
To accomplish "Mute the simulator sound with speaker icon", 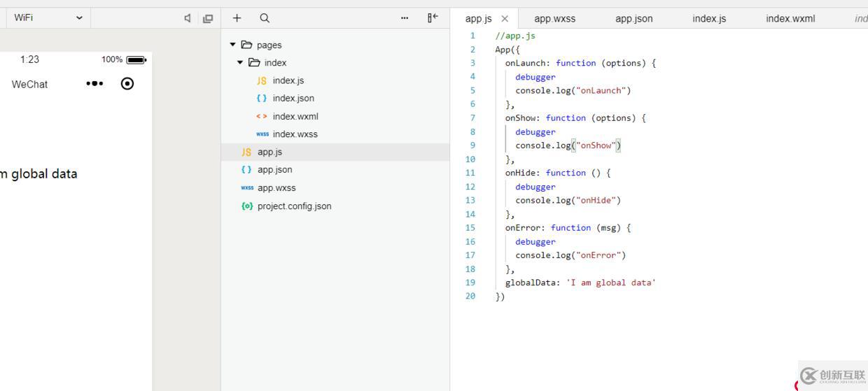I will point(188,18).
